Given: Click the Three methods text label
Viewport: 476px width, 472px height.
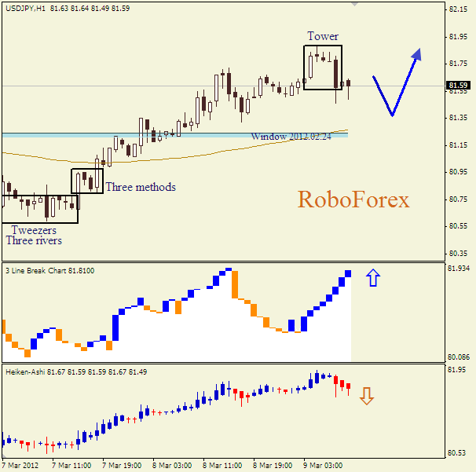Looking at the screenshot, I should pyautogui.click(x=141, y=187).
